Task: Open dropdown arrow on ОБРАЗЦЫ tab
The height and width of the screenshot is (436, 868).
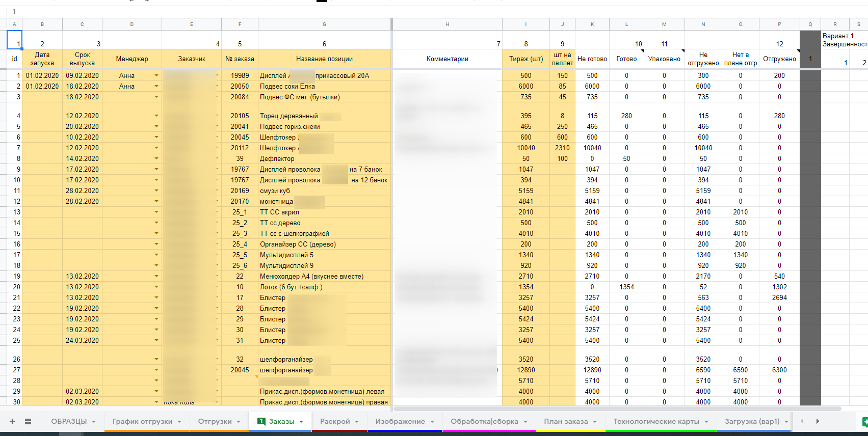Action: [94, 422]
